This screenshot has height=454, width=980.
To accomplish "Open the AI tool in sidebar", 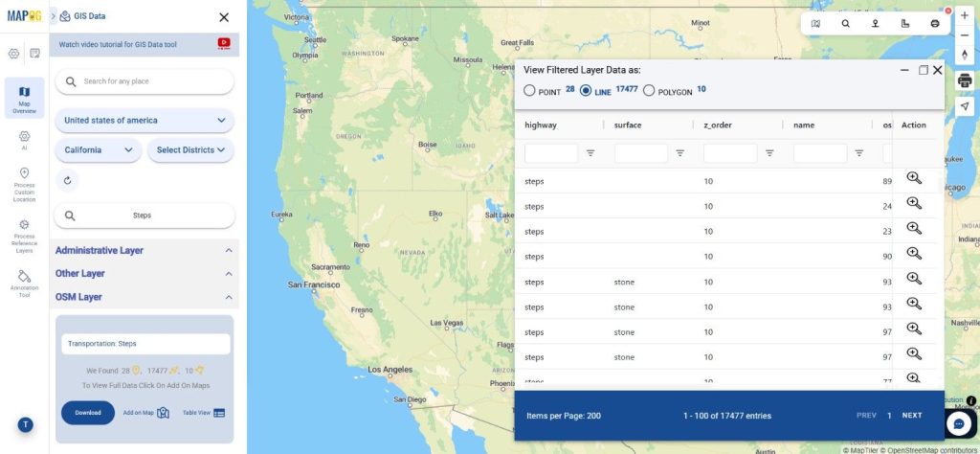I will [24, 140].
